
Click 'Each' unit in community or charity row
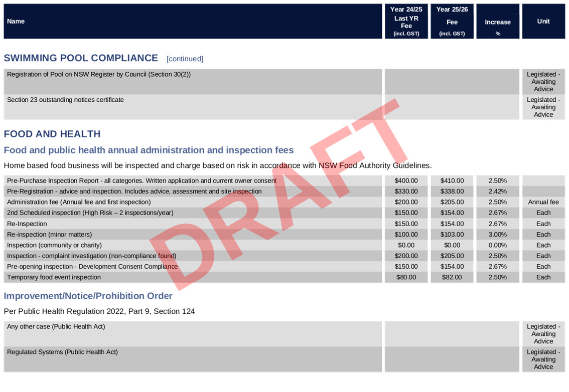543,245
